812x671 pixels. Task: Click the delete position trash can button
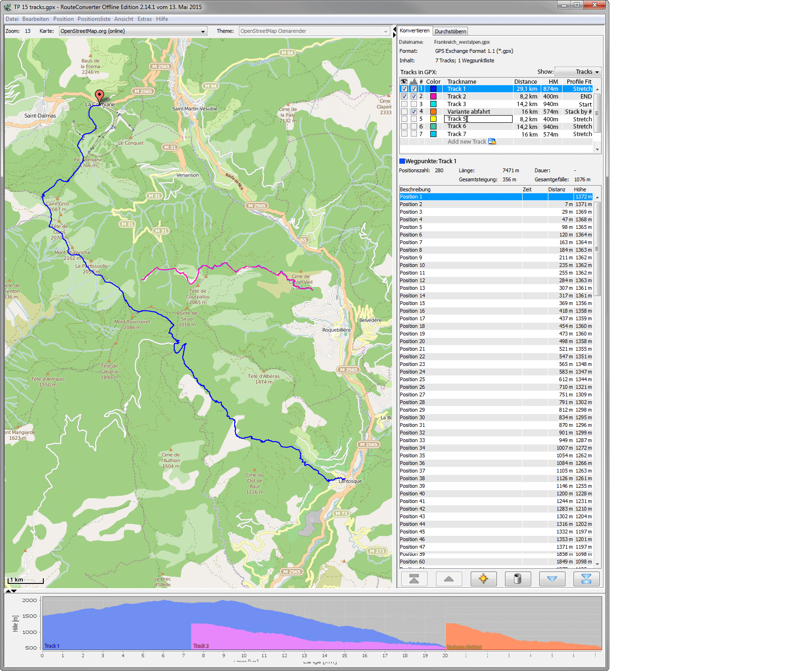pyautogui.click(x=518, y=579)
